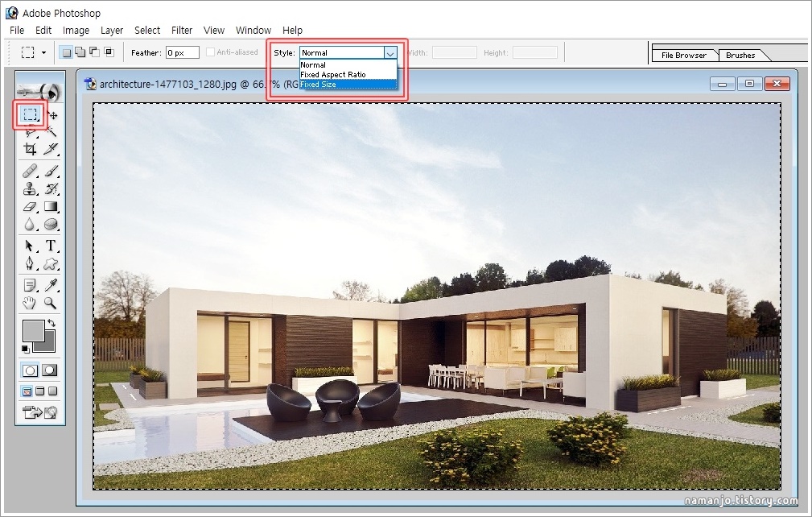
Task: Switch to Standard editing mode
Action: 30,370
